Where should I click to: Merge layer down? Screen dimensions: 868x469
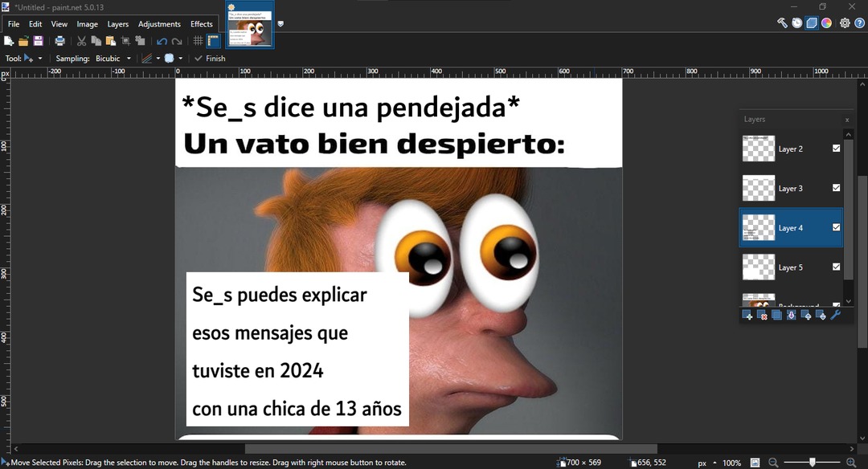792,316
